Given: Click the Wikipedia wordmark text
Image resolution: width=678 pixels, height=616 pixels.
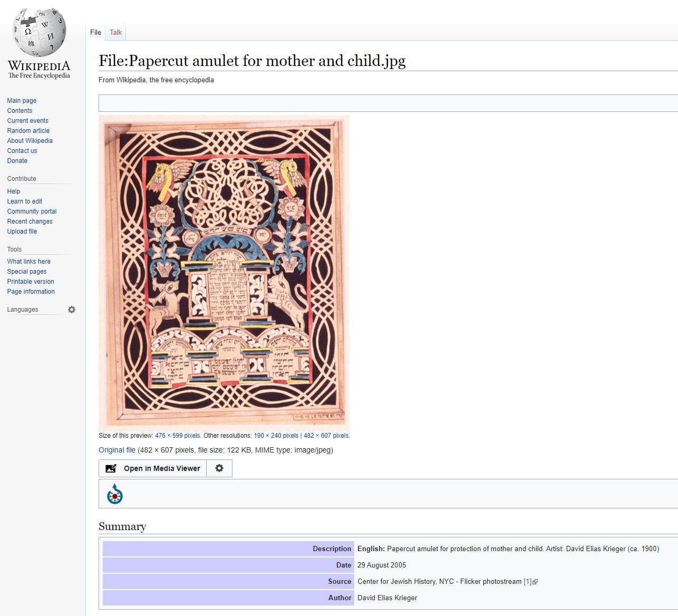Looking at the screenshot, I should point(39,66).
